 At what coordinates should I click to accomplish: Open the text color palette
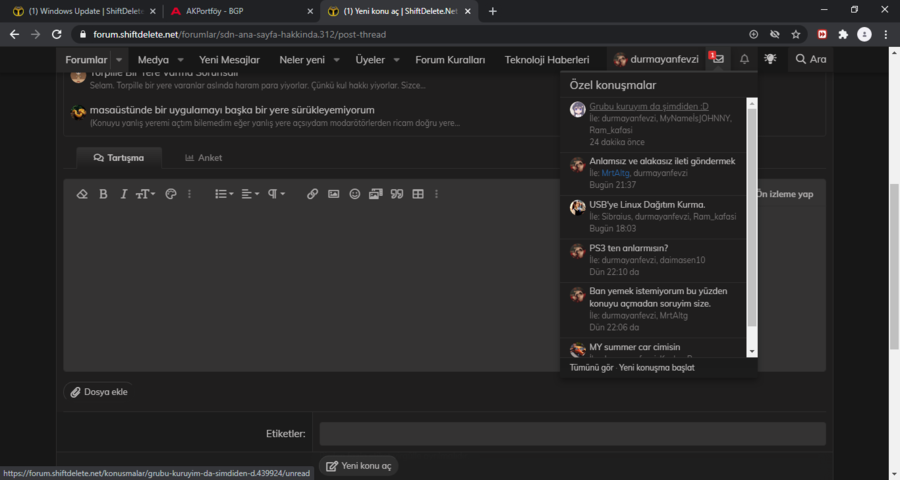pyautogui.click(x=170, y=194)
